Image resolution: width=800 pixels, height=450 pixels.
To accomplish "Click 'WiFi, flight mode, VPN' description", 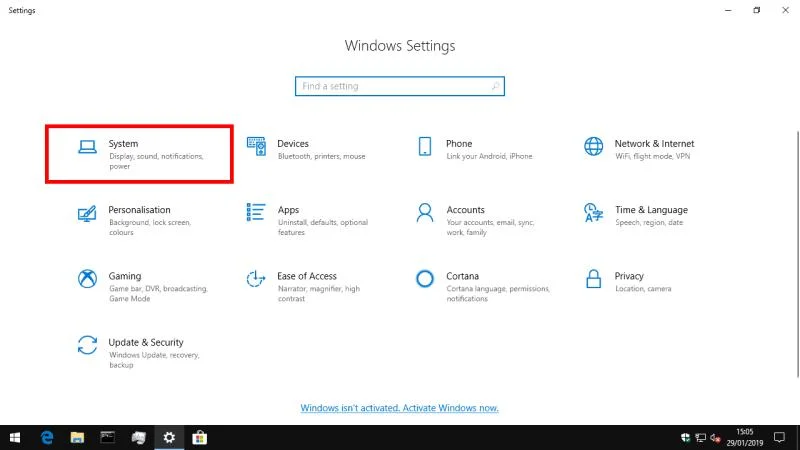I will [653, 156].
